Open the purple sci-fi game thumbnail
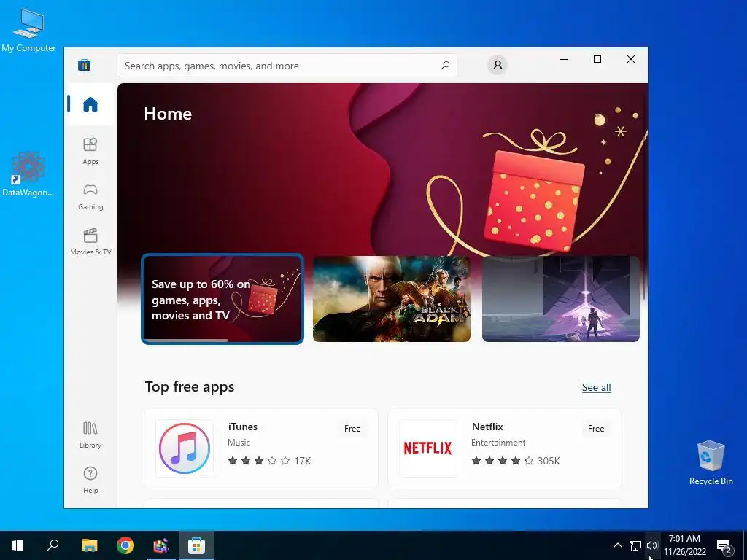The width and height of the screenshot is (747, 560). tap(561, 298)
